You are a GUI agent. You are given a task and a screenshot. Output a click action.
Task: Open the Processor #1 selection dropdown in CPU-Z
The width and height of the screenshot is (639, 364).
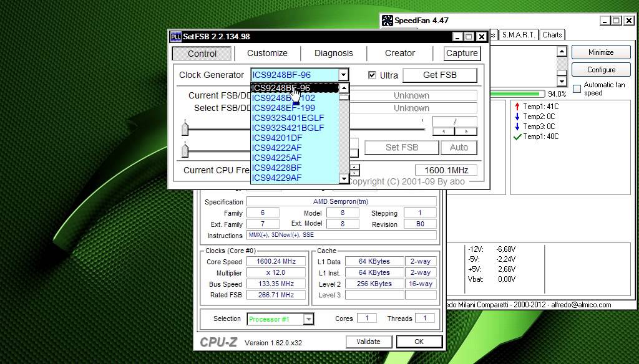pyautogui.click(x=308, y=318)
